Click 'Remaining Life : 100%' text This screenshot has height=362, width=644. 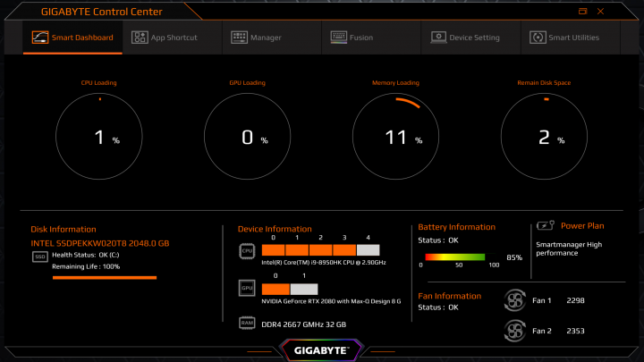[x=86, y=266]
